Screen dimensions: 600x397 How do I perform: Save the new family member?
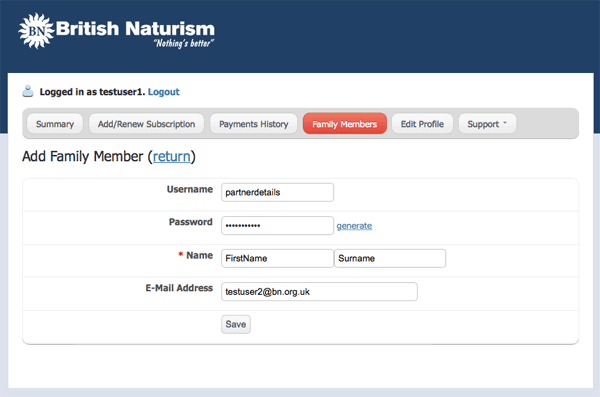pos(236,324)
